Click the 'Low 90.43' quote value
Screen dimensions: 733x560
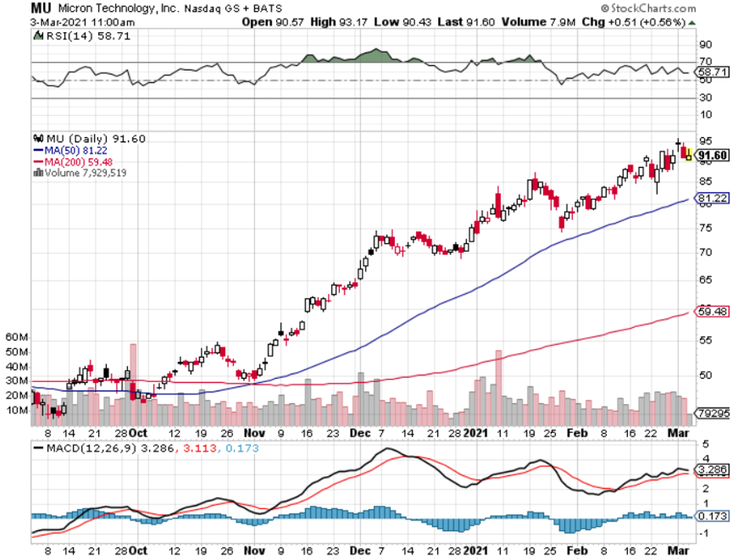pyautogui.click(x=403, y=22)
